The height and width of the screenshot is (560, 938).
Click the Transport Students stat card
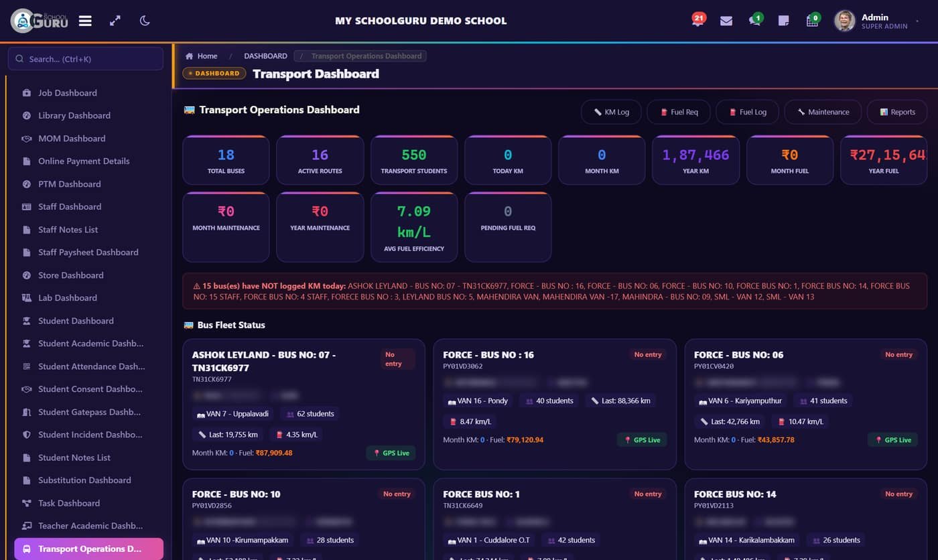[414, 160]
